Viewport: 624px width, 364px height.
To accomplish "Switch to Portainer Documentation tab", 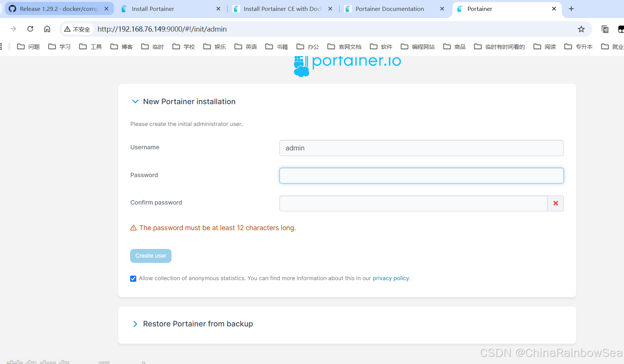I will (x=390, y=9).
